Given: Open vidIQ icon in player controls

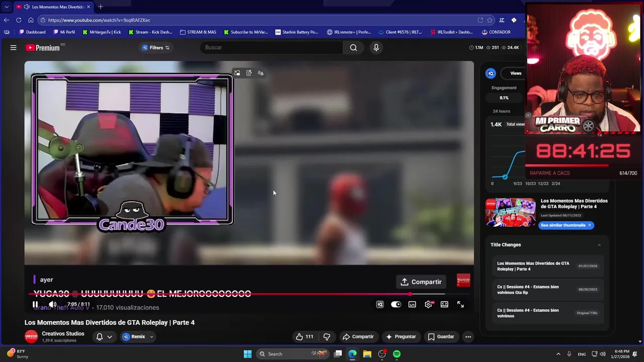Looking at the screenshot, I should click(x=380, y=304).
